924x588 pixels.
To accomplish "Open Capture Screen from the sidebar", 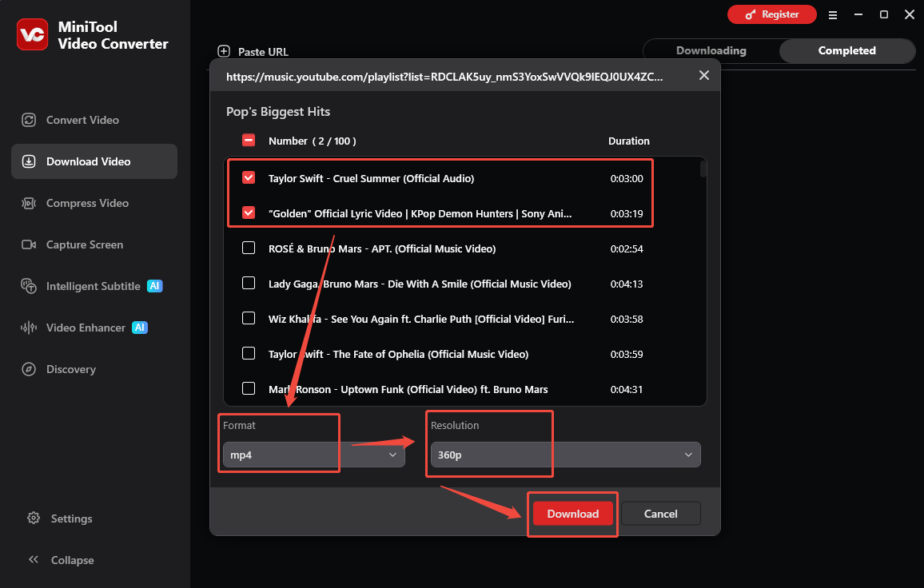I will [x=94, y=244].
